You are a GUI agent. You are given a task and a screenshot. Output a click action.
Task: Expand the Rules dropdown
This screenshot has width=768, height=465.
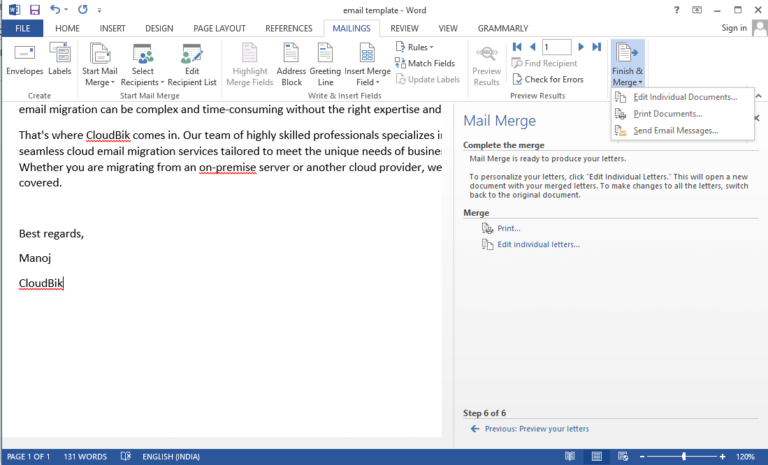click(x=415, y=47)
